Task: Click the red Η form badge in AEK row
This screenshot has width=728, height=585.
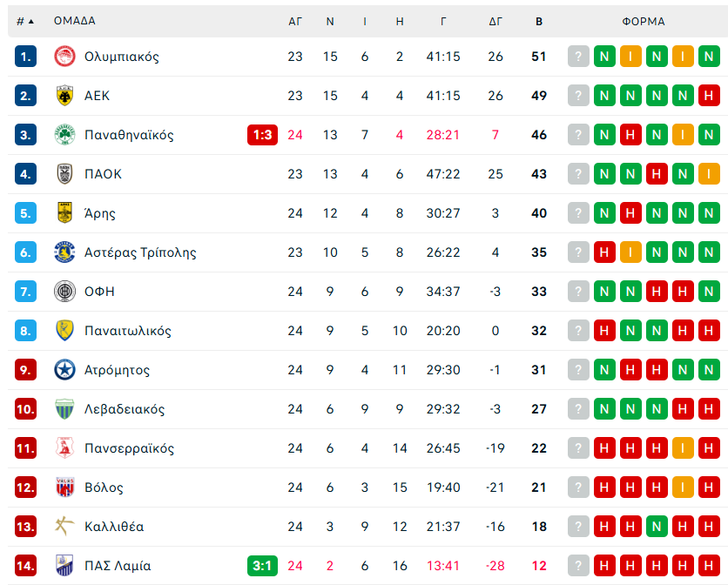Action: coord(709,96)
